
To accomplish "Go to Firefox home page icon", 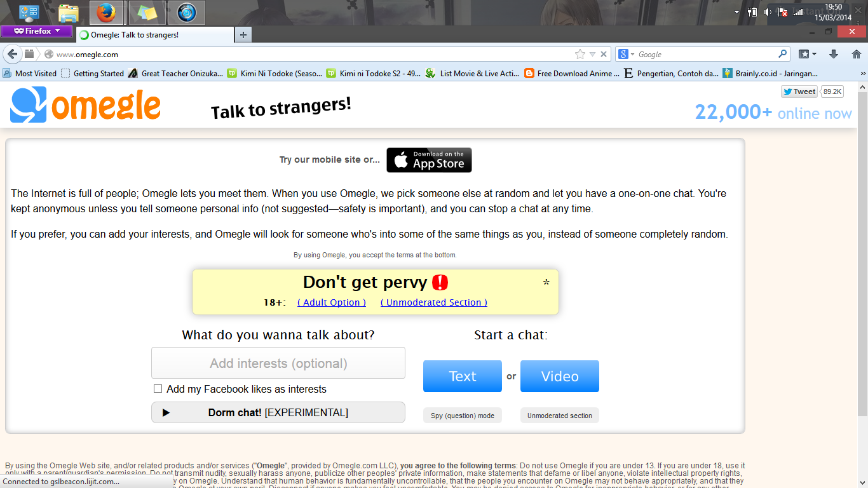I will tap(856, 54).
